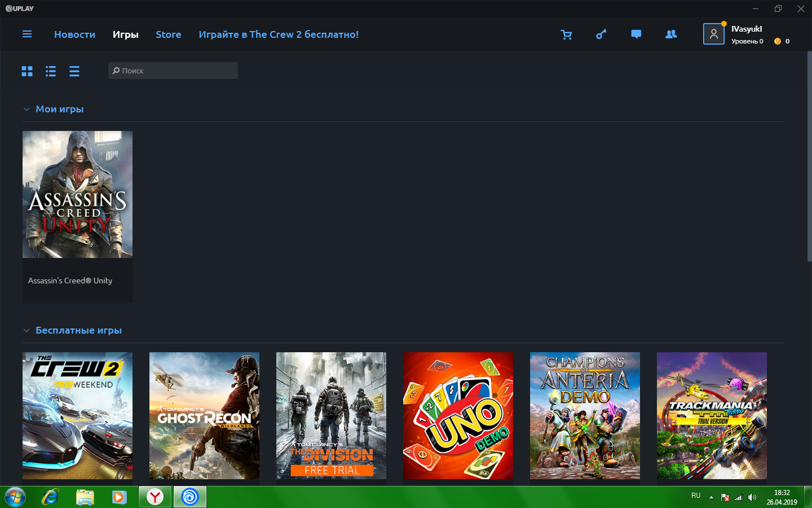Click the taskbar clock and date
Viewport: 812px width, 508px height.
click(x=782, y=497)
